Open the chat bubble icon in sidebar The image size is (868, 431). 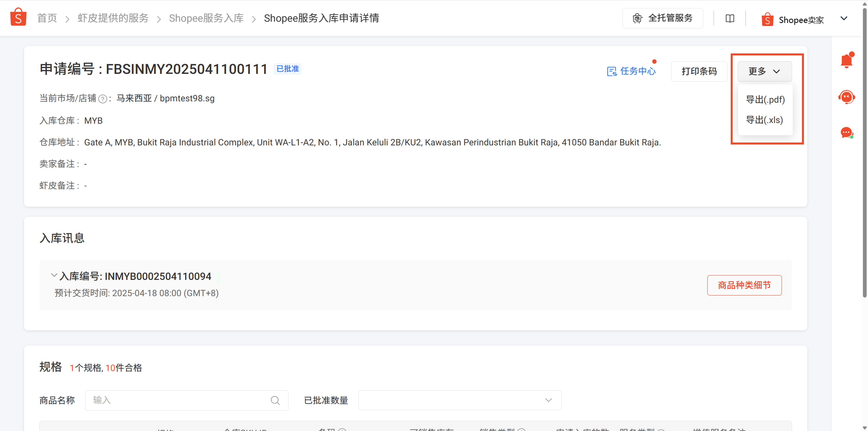[x=847, y=133]
